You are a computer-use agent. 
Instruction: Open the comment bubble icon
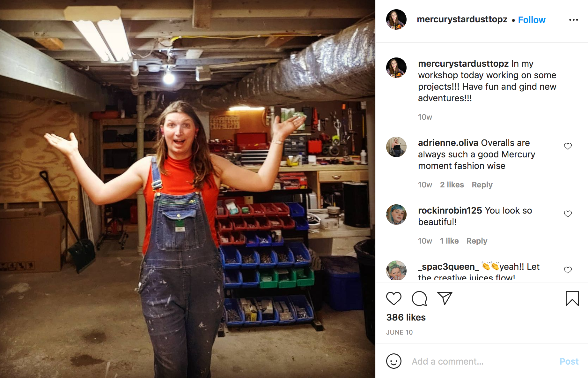point(419,299)
